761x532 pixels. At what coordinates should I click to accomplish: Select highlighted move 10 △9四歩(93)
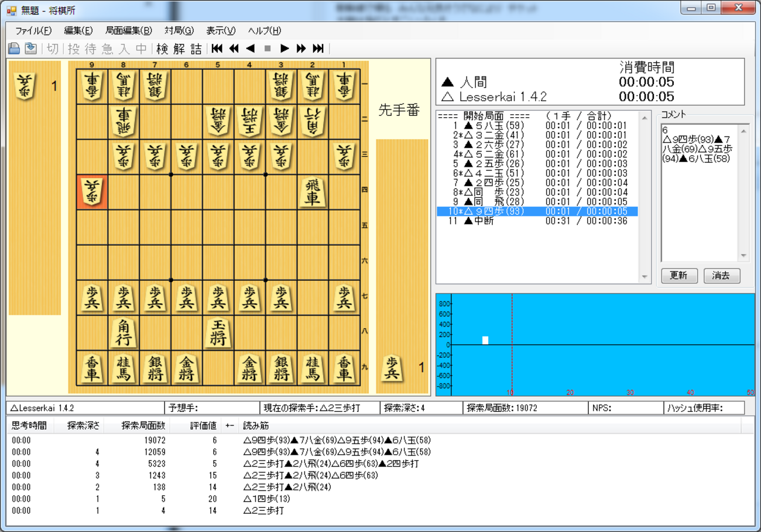click(x=537, y=211)
